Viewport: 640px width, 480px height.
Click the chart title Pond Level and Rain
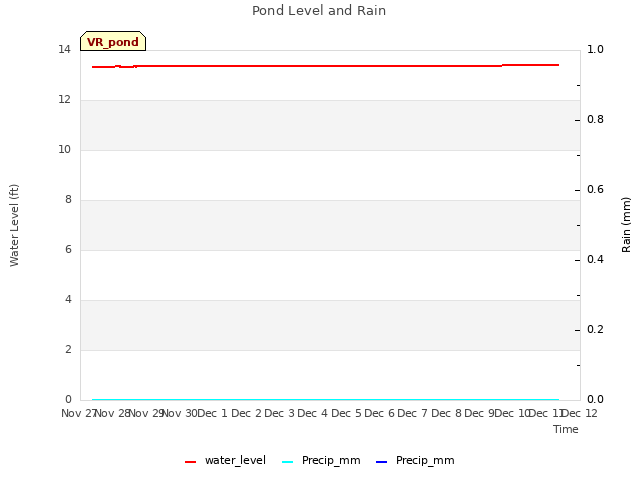click(319, 11)
